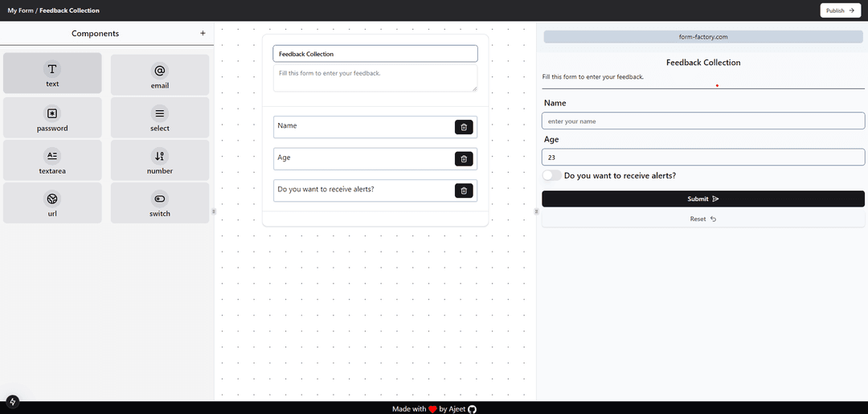Insert the switch component

coord(159,203)
